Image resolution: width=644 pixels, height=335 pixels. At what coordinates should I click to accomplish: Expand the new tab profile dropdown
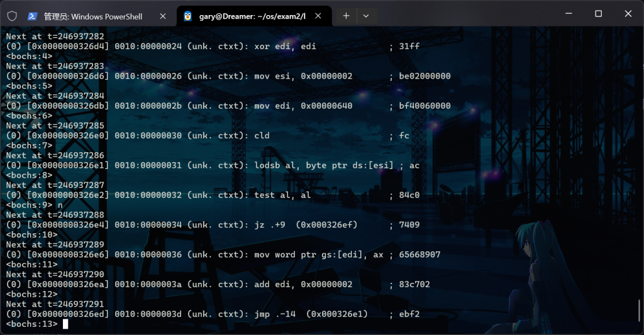pyautogui.click(x=366, y=16)
